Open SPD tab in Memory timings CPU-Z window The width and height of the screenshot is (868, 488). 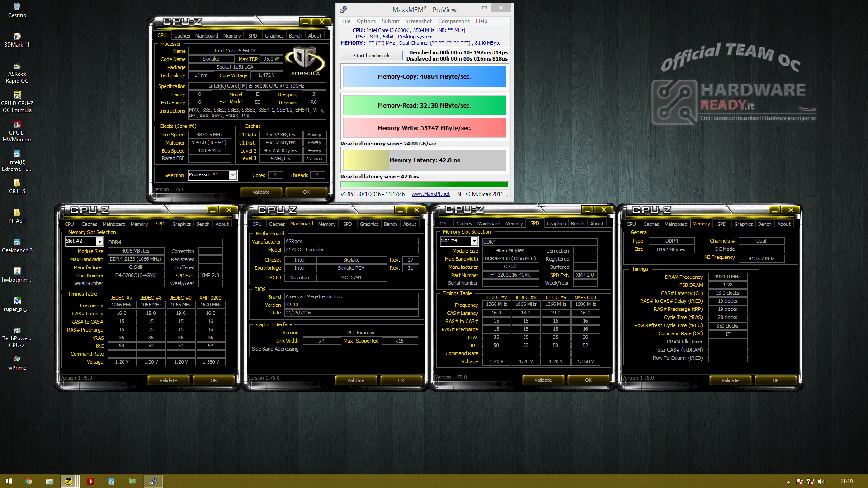(722, 224)
